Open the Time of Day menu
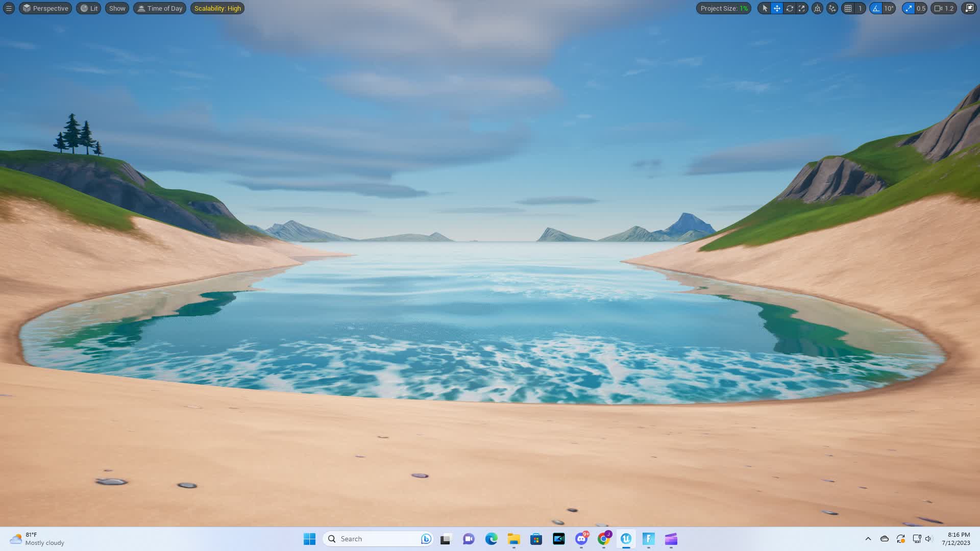The image size is (980, 551). 159,8
